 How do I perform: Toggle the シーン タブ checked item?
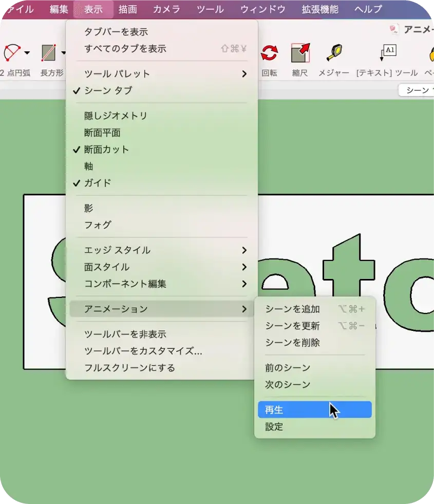tap(108, 90)
